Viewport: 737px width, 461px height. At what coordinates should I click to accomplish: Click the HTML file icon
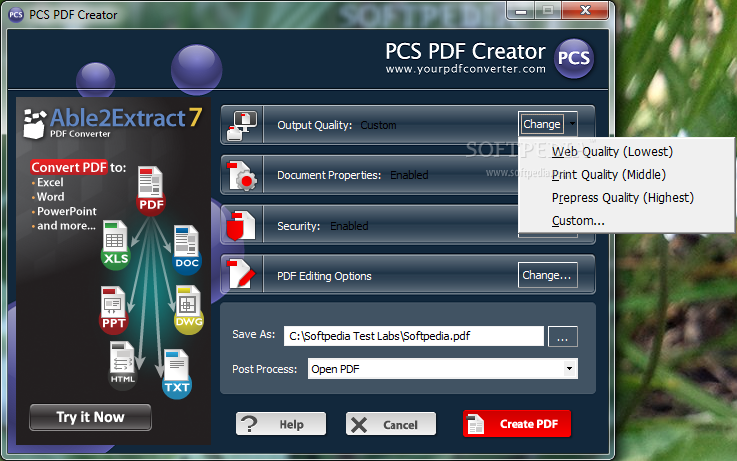[123, 365]
